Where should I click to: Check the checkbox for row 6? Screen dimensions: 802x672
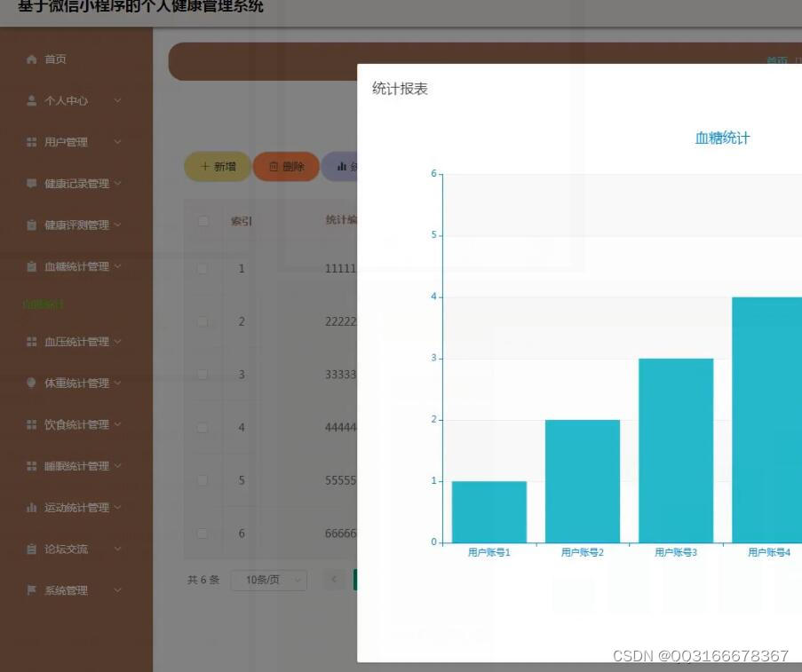tap(202, 534)
